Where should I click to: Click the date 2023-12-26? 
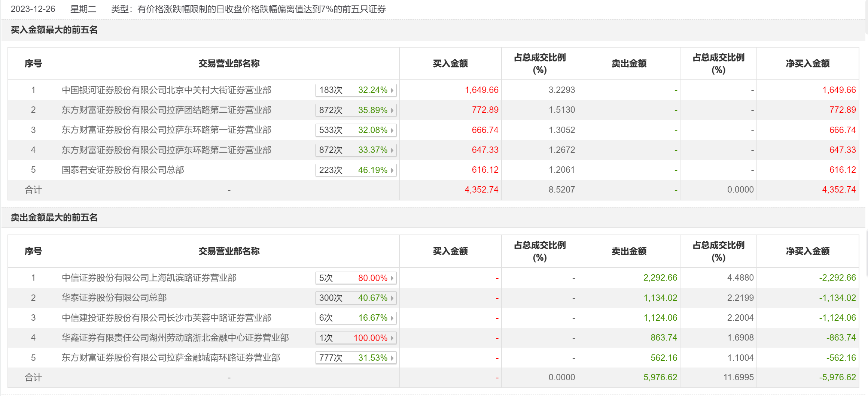[x=33, y=9]
